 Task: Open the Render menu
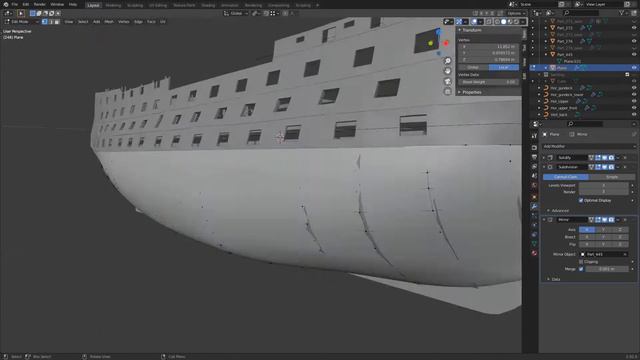point(40,4)
